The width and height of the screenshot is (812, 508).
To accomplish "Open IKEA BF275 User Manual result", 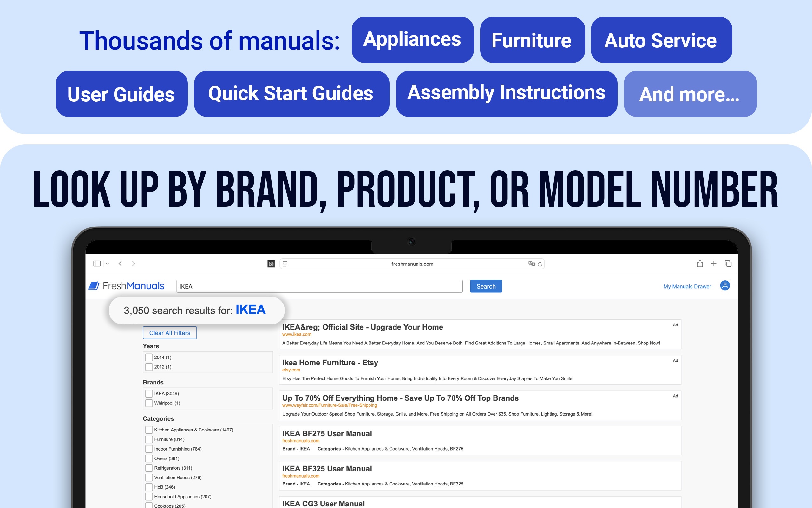I will tap(327, 433).
